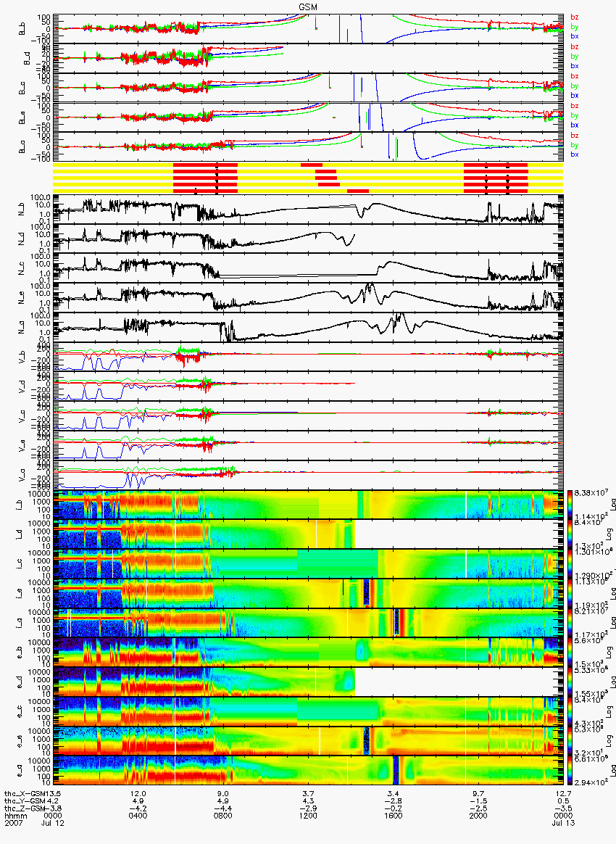Select the i_a ion spectrogram label
The width and height of the screenshot is (616, 844).
click(19, 624)
